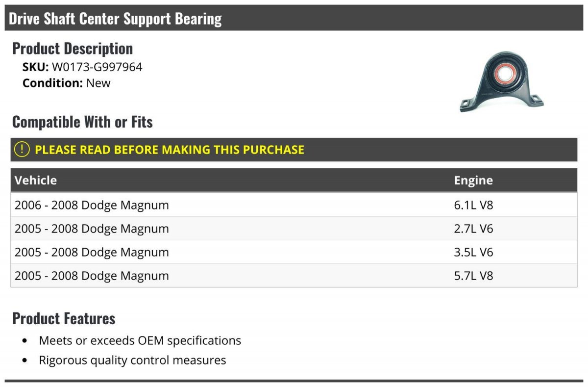Select the Dodge Magnum row with 2.7L V6
This screenshot has width=588, height=387.
tap(92, 229)
